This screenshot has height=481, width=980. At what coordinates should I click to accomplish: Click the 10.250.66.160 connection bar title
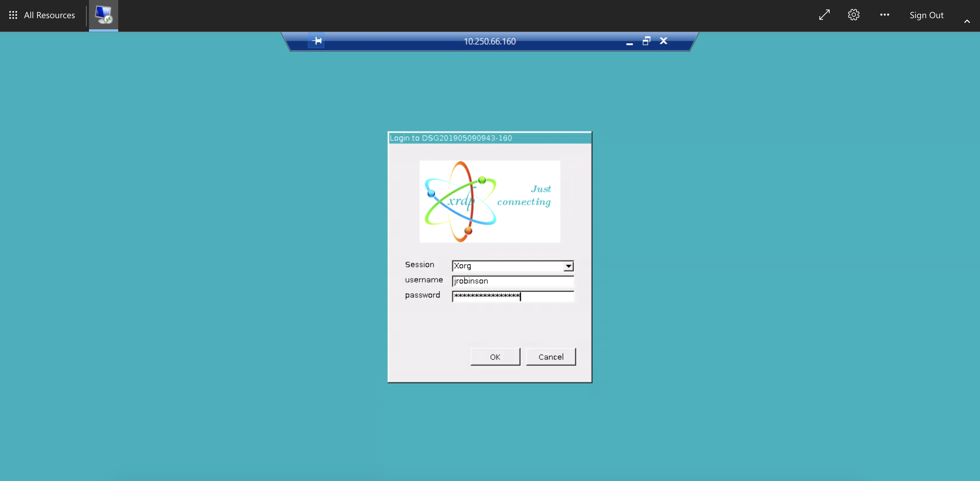point(490,41)
